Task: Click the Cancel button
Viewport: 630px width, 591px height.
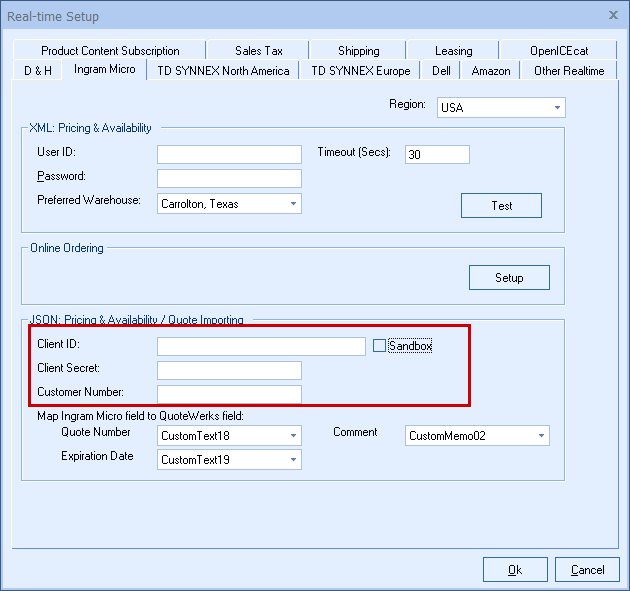Action: tap(587, 569)
